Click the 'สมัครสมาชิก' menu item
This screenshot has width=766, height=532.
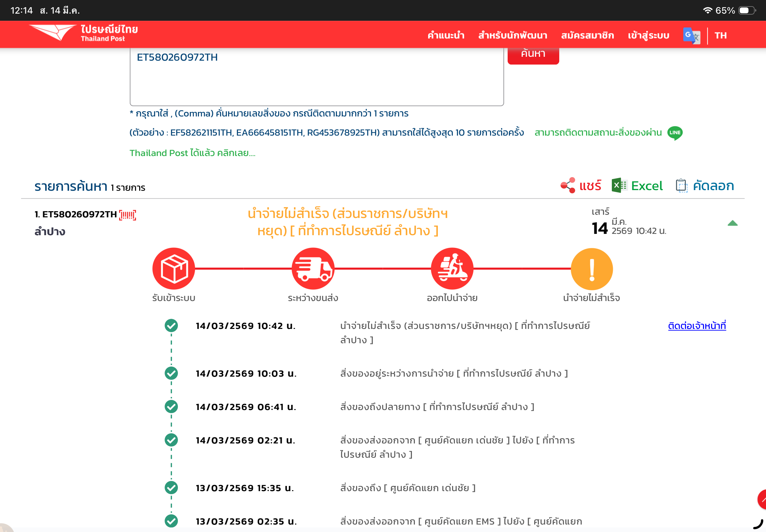587,35
